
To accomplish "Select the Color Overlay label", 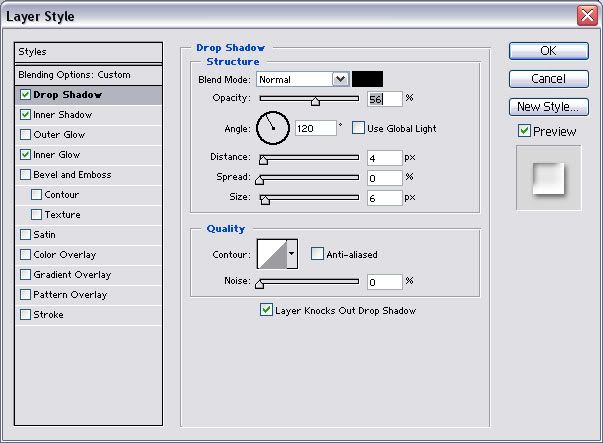I will 65,255.
